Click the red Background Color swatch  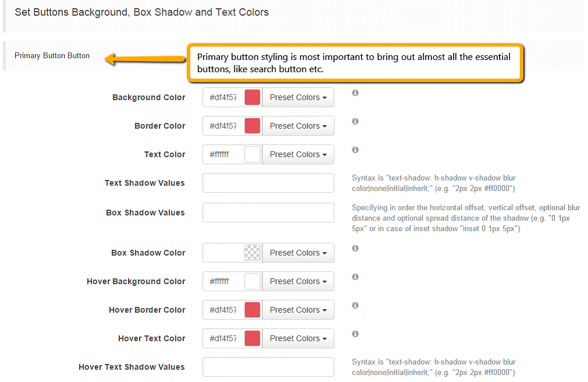[x=253, y=97]
